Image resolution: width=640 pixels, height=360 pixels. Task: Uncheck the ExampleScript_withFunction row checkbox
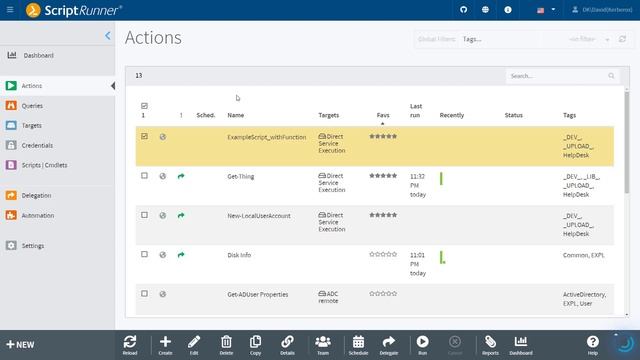(144, 136)
